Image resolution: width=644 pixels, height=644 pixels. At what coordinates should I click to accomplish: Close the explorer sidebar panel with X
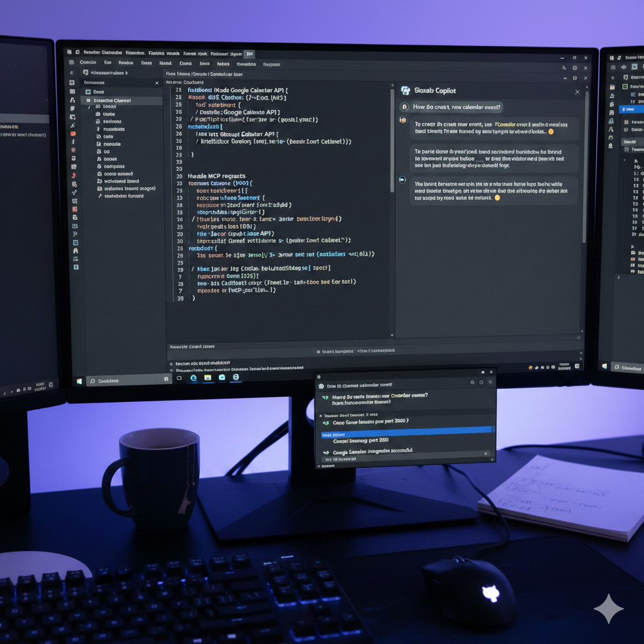157,83
